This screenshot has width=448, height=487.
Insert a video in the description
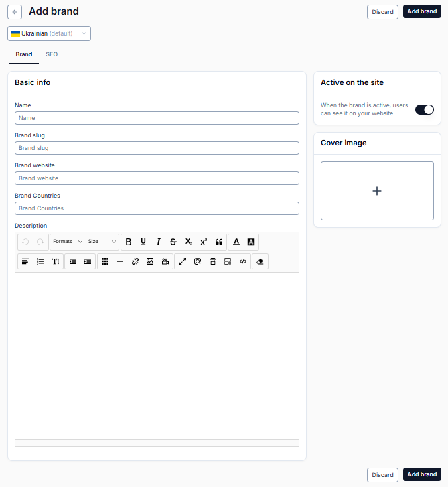(165, 261)
